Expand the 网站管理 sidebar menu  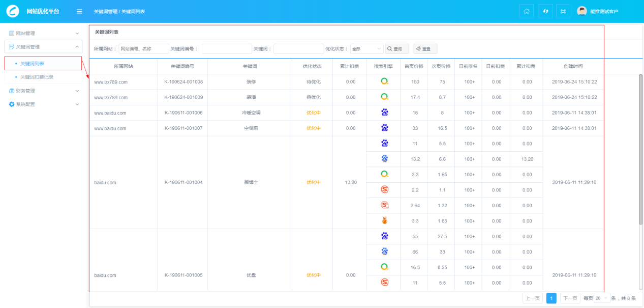point(43,33)
